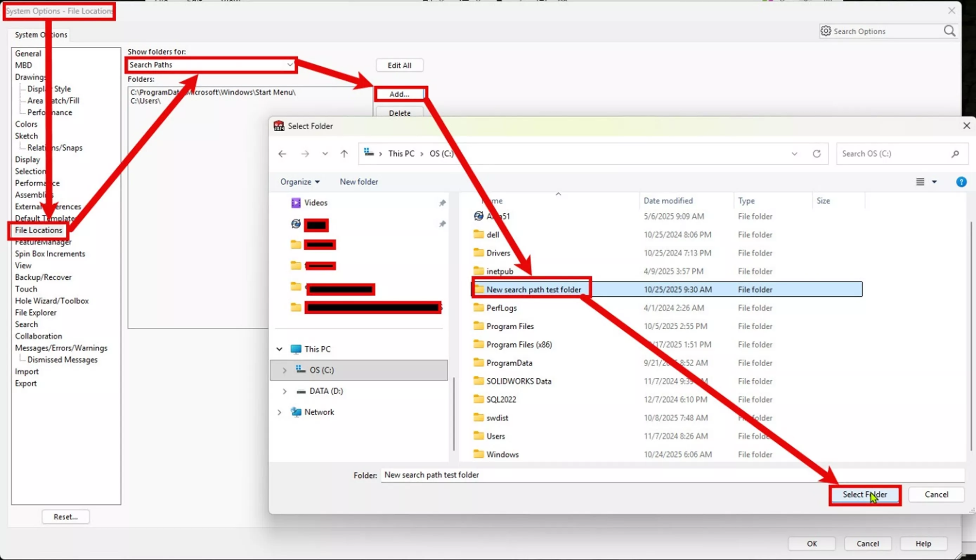Click the settings gear beside Search Options
The width and height of the screenshot is (976, 560).
(x=826, y=31)
